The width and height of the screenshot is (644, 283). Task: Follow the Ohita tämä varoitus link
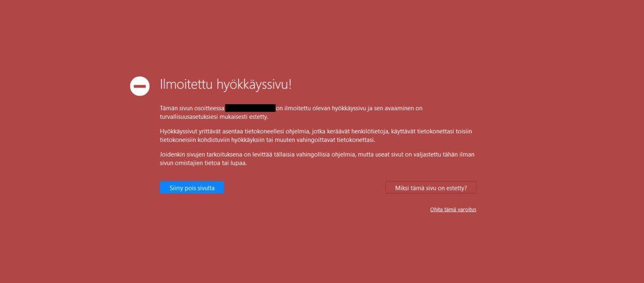coord(453,209)
